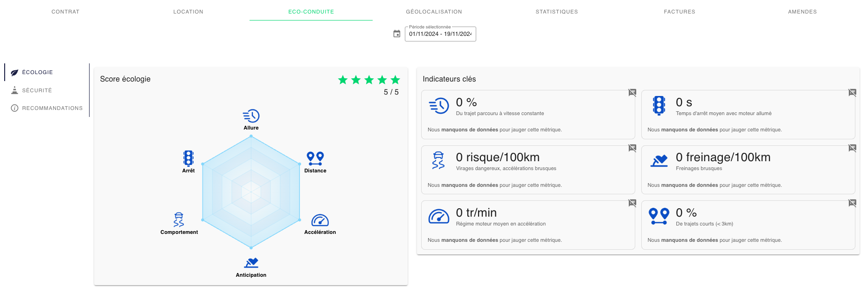Click the "Indicateurs clés" heading
Viewport: 868px width, 294px height.
pos(449,79)
